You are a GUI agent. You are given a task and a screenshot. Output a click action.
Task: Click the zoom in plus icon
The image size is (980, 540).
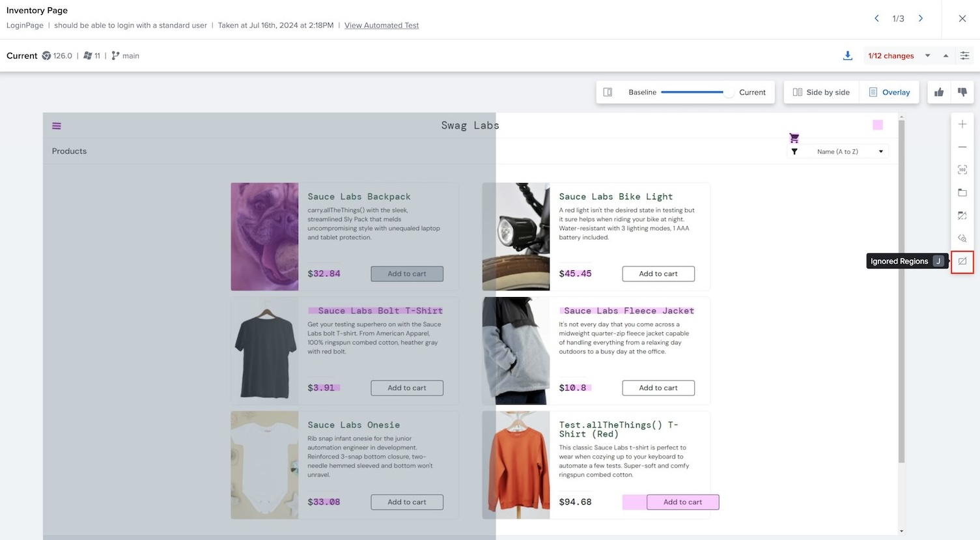pos(962,124)
